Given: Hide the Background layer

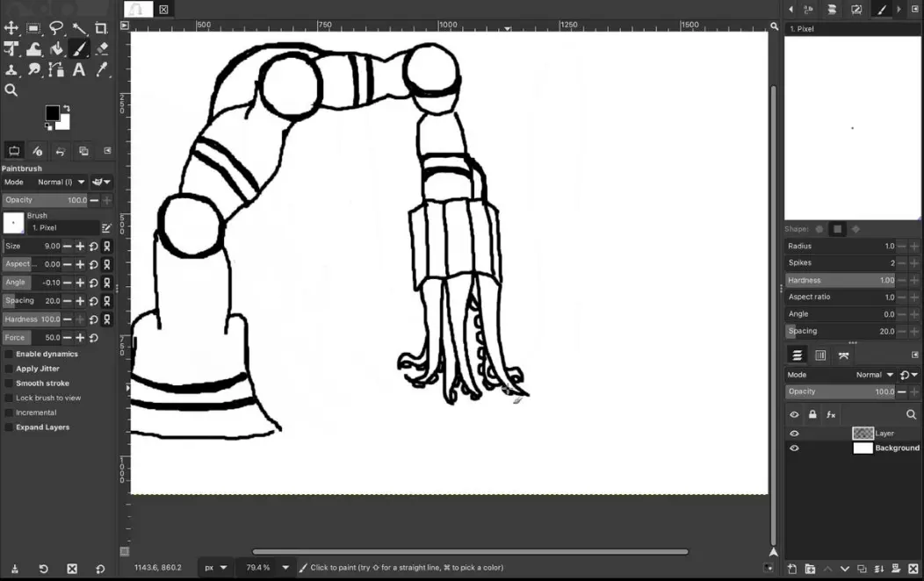Looking at the screenshot, I should tap(794, 448).
